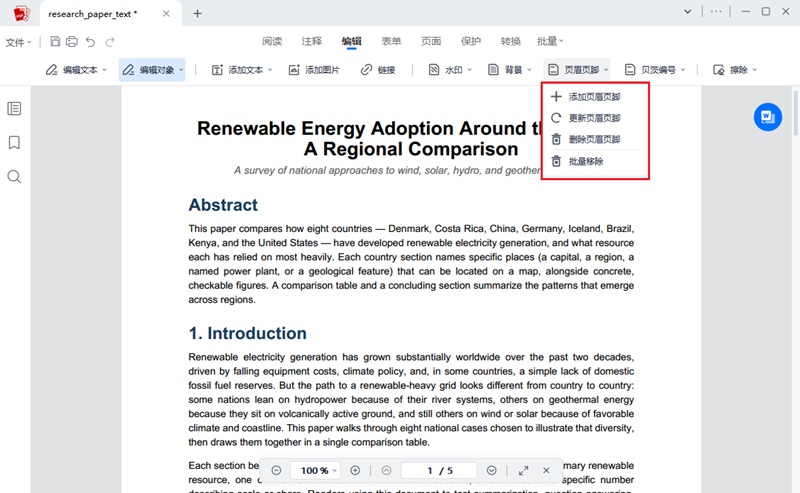The height and width of the screenshot is (493, 800).
Task: Zoom in with the plus icon
Action: click(x=355, y=471)
